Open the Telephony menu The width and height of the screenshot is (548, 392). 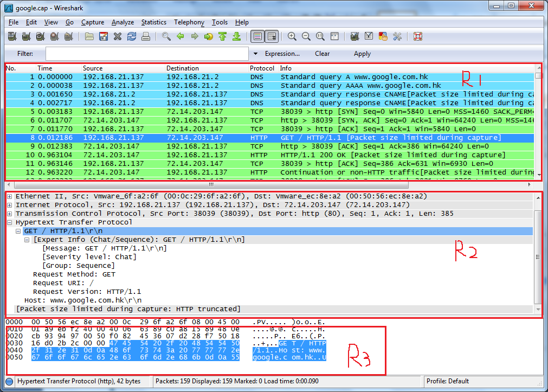189,22
